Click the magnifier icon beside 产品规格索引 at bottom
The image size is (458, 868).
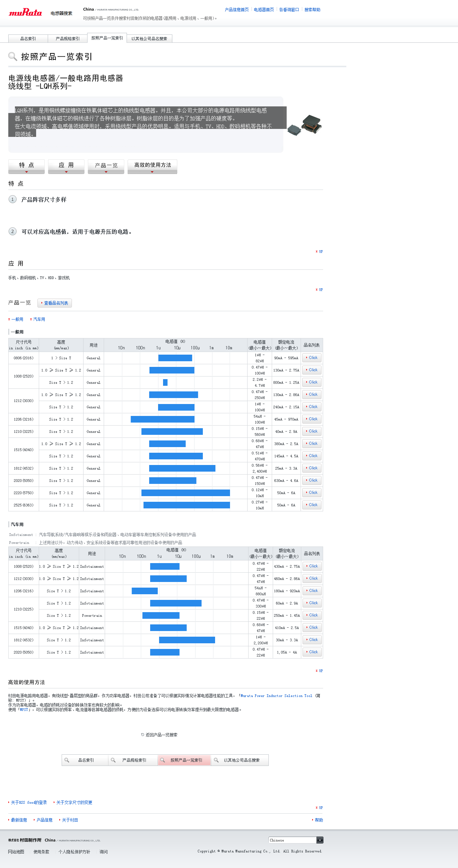coord(113,760)
